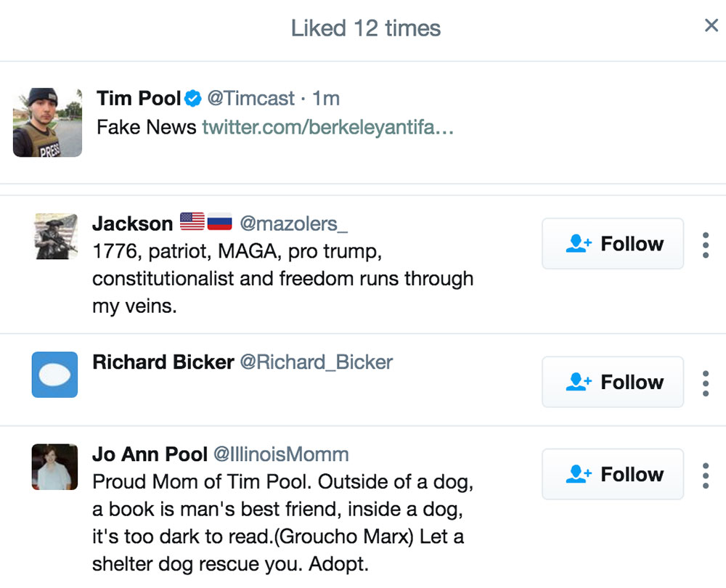
Task: Open Tim Pool's profile picture
Action: [47, 123]
